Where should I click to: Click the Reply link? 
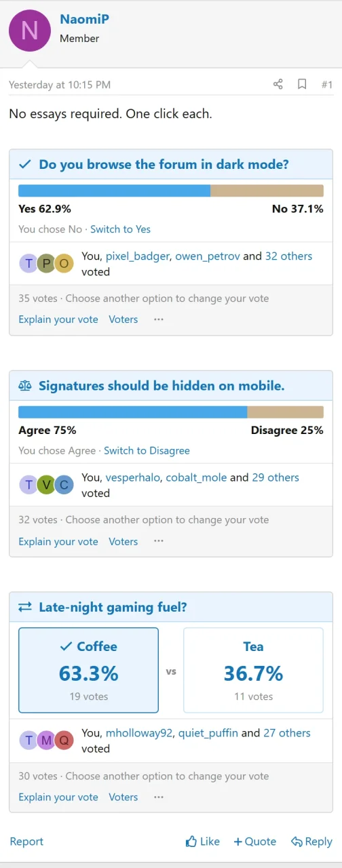point(311,842)
